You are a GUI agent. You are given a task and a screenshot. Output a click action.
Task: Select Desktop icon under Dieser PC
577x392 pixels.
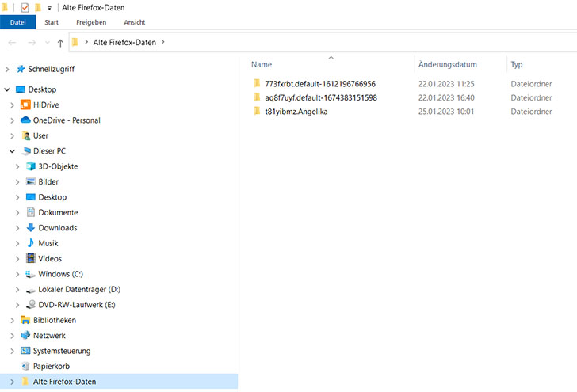click(x=31, y=197)
